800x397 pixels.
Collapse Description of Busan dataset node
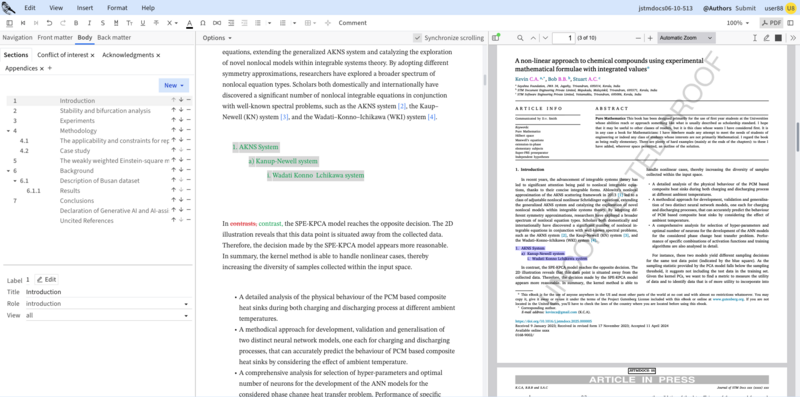[x=15, y=181]
